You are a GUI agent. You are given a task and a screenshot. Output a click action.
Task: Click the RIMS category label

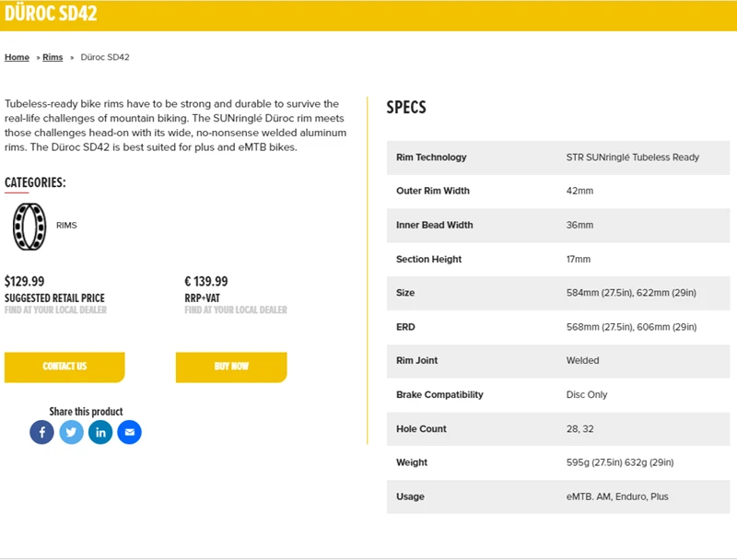[x=66, y=226]
